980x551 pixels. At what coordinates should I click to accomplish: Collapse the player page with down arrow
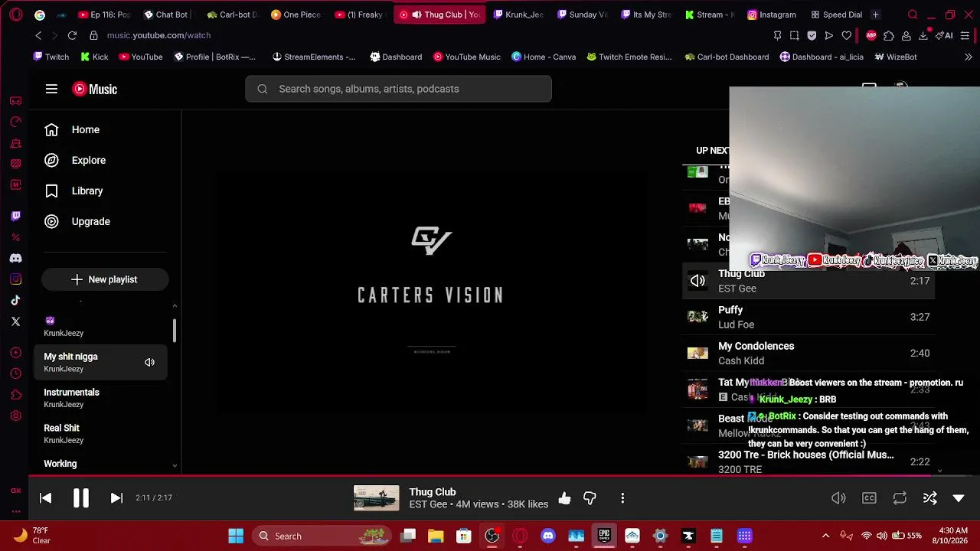[959, 498]
